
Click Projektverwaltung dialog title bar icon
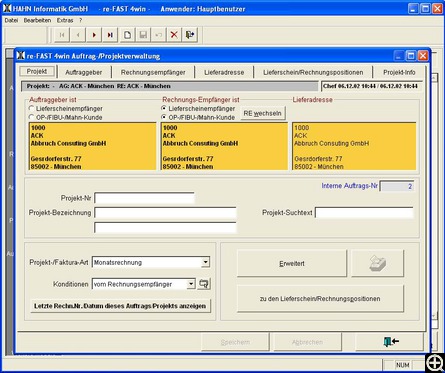click(21, 56)
